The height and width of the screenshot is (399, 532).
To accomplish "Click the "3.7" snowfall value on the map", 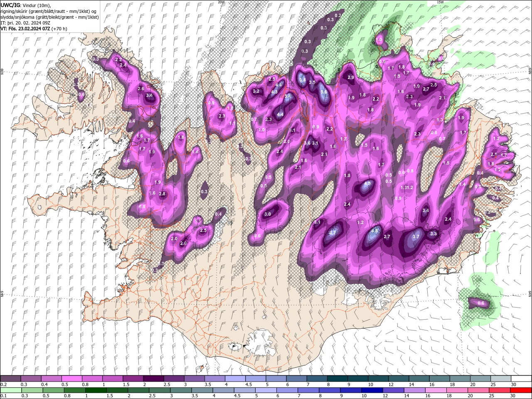I will 416,236.
